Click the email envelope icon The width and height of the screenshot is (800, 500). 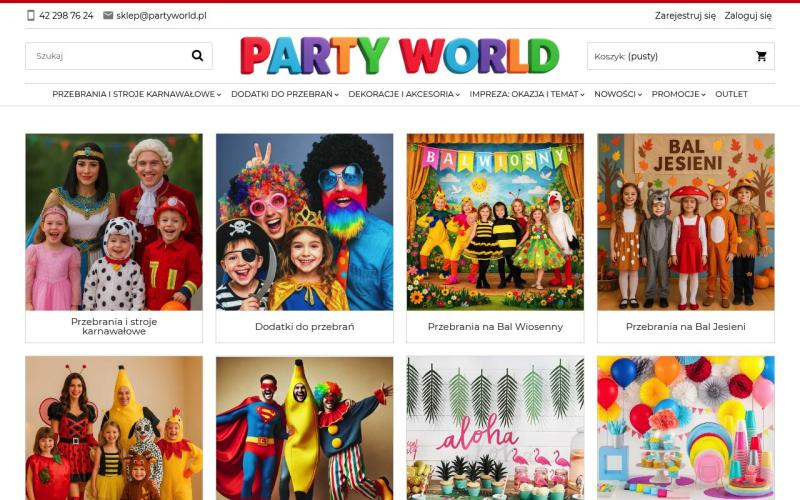tap(108, 16)
